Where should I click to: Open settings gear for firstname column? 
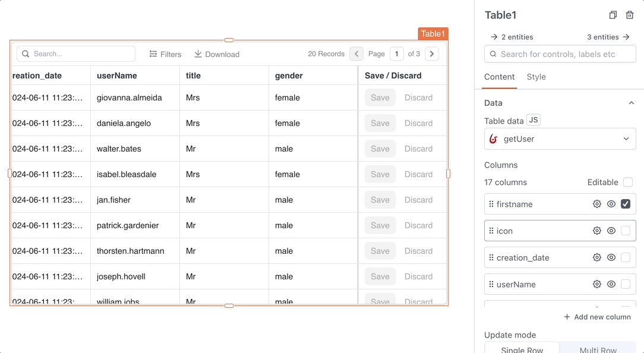(x=597, y=204)
